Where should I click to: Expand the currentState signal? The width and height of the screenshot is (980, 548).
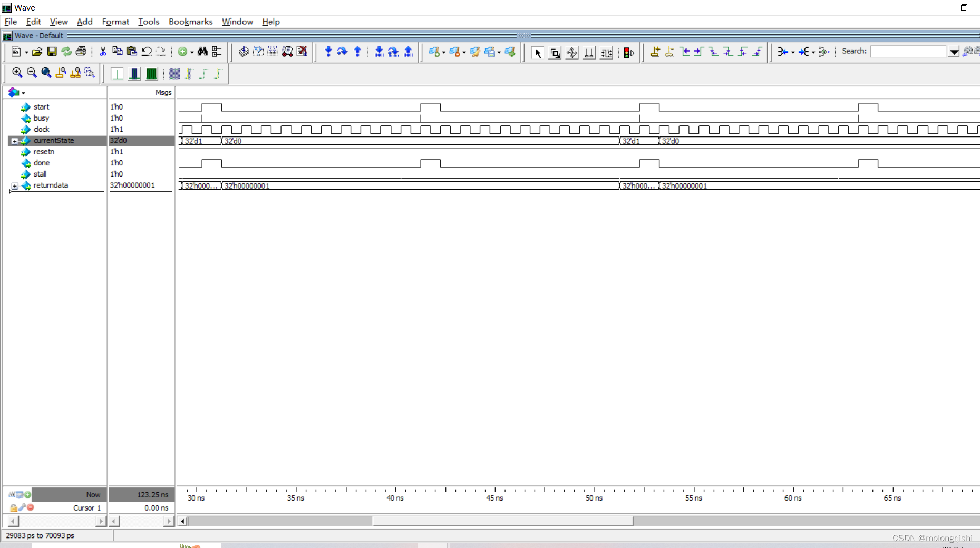click(x=14, y=141)
